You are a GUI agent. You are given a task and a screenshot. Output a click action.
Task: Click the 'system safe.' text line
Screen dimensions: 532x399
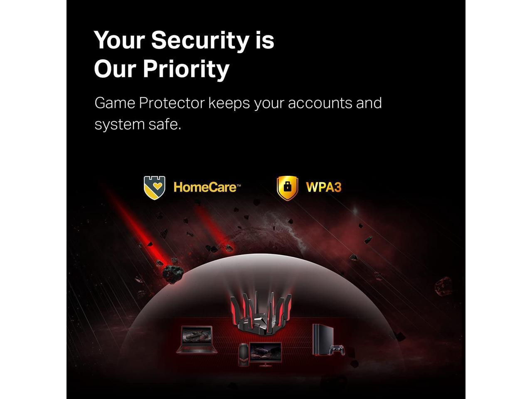138,124
